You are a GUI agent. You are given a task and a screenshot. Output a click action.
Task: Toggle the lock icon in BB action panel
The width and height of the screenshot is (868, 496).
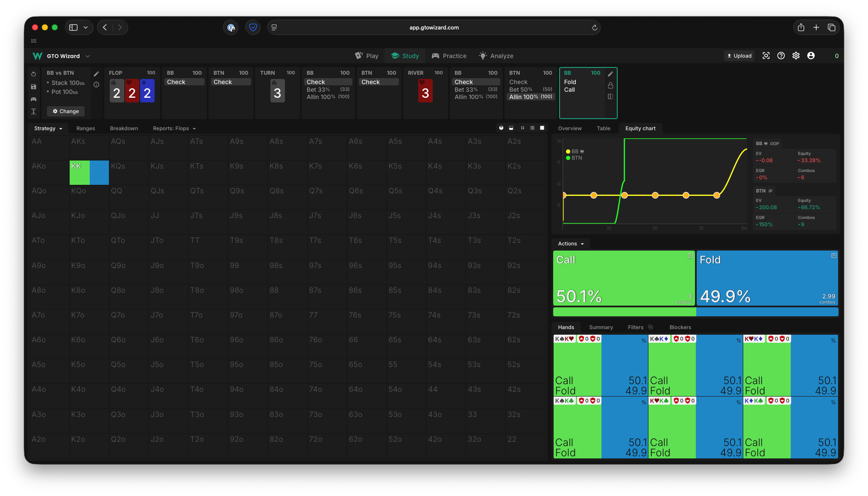click(x=610, y=85)
